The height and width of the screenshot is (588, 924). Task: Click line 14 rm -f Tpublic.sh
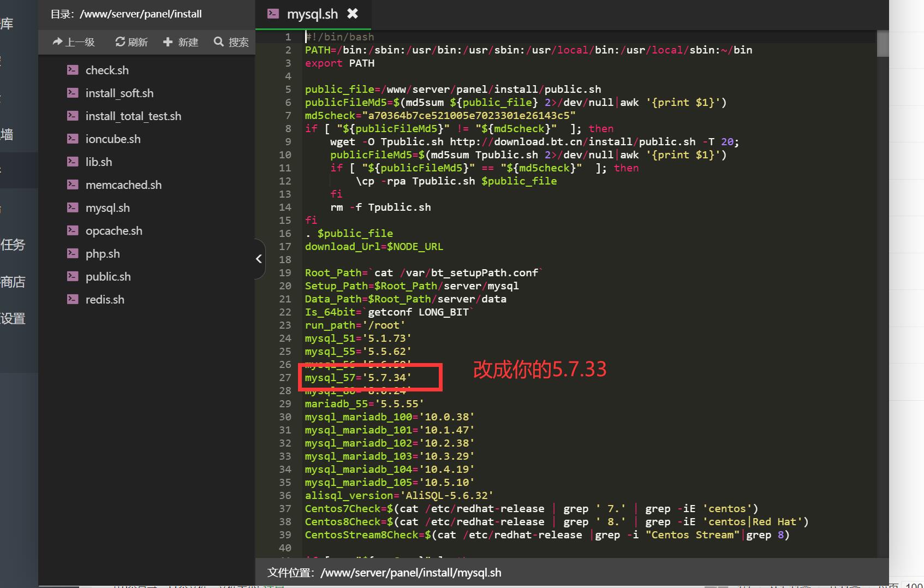pyautogui.click(x=380, y=207)
